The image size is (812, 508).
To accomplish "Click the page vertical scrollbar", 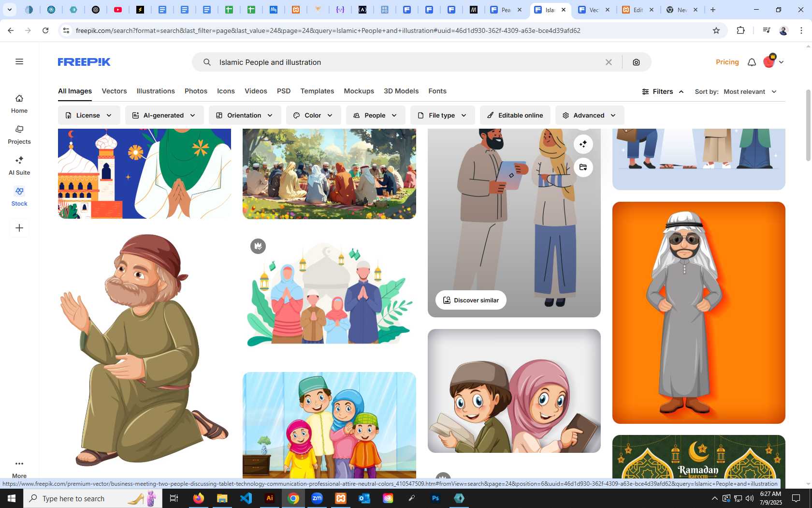I will 808,126.
